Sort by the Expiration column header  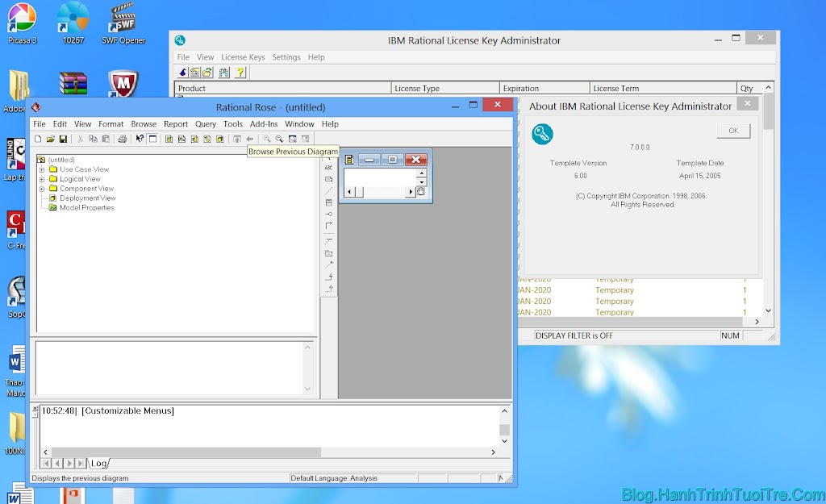[x=544, y=88]
